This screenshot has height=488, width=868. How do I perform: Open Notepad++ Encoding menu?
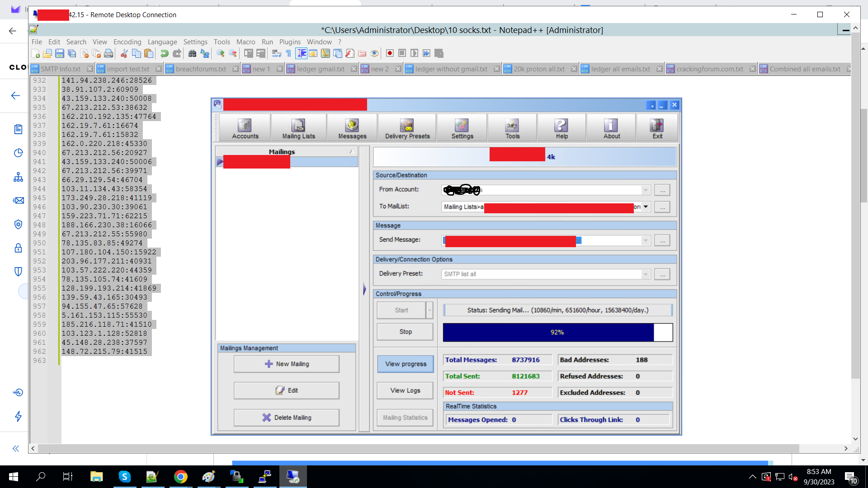pos(127,42)
